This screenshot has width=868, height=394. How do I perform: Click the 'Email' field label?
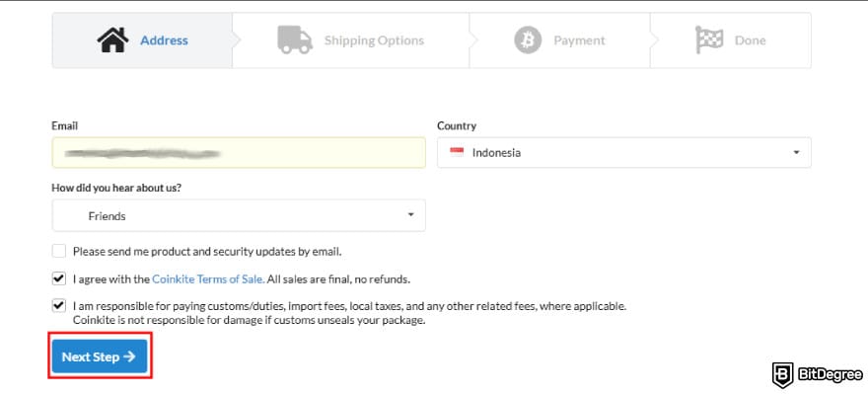(x=65, y=125)
